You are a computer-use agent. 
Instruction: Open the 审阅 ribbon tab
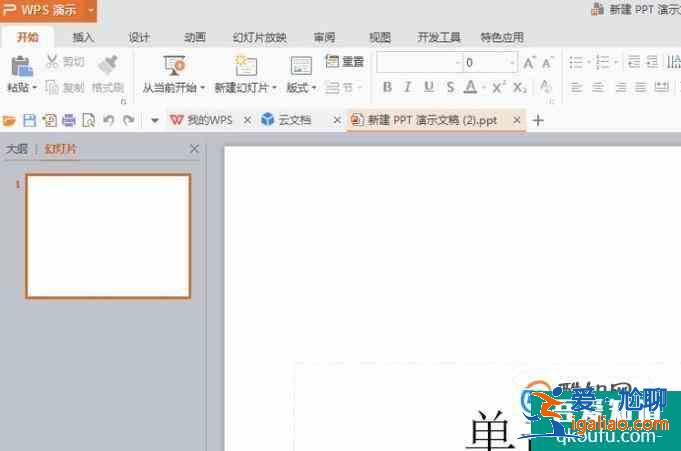(x=324, y=37)
